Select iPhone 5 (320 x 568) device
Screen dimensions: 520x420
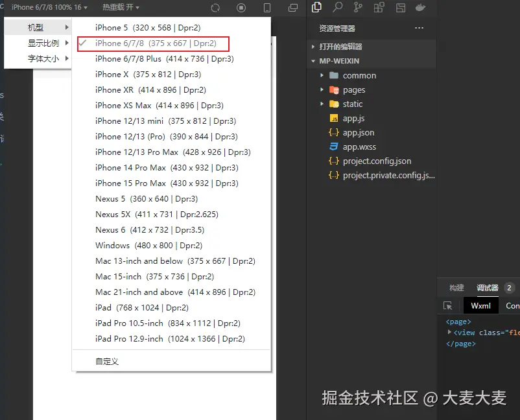click(x=171, y=27)
